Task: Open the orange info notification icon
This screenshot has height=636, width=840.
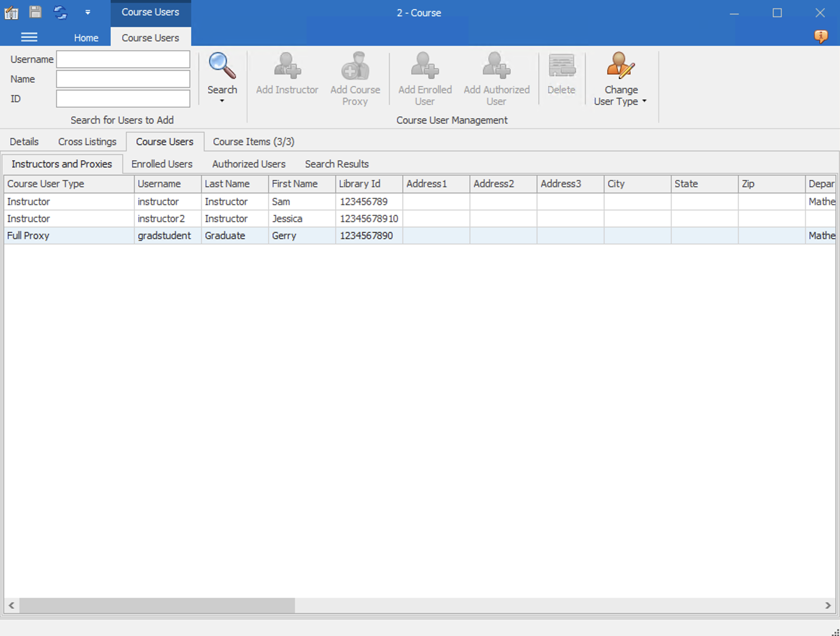Action: (821, 36)
